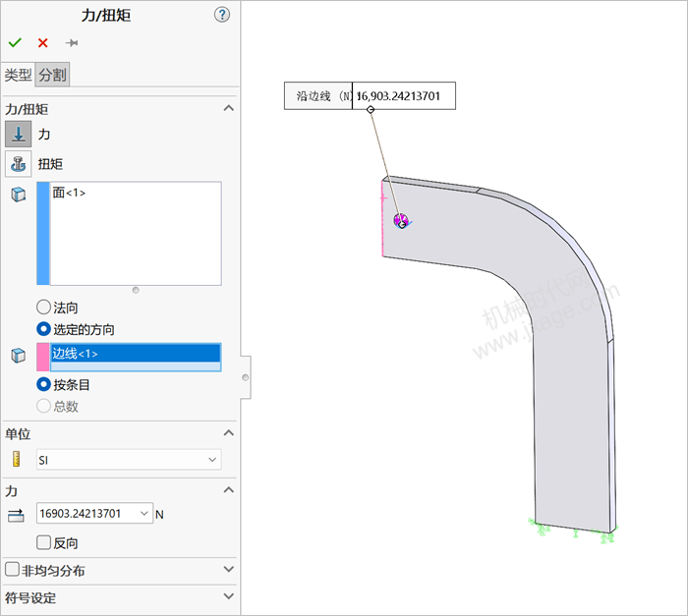688x616 pixels.
Task: Click the callout leader handle under the value box
Action: (371, 109)
